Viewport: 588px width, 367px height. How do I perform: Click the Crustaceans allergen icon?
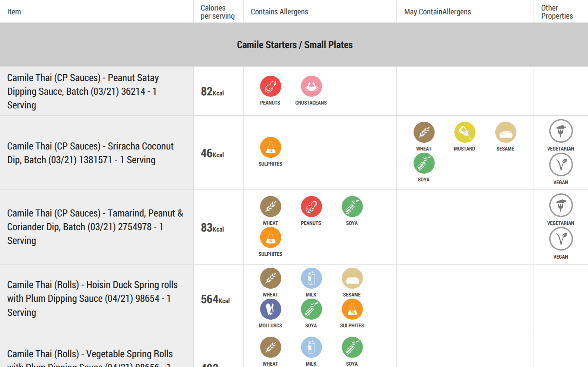coord(311,86)
